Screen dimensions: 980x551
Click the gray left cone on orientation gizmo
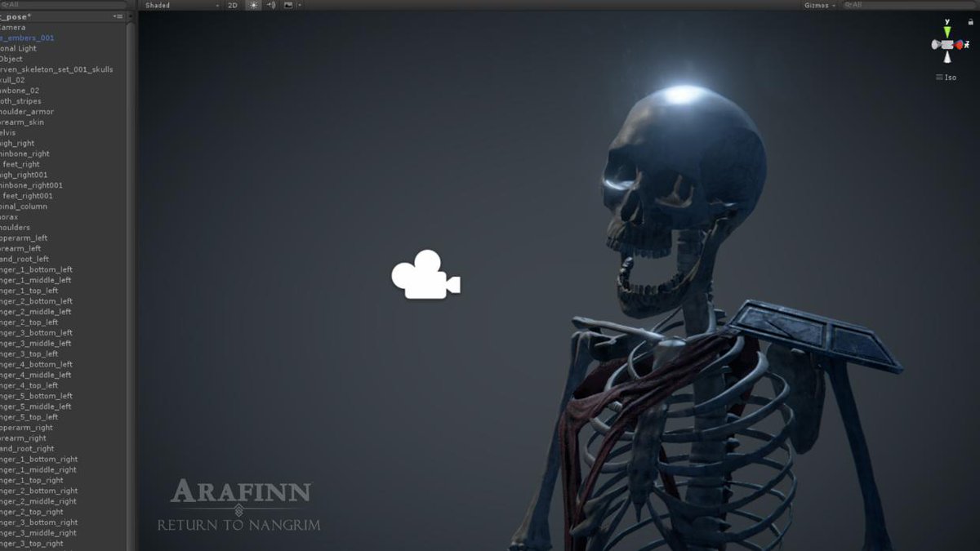pos(936,45)
